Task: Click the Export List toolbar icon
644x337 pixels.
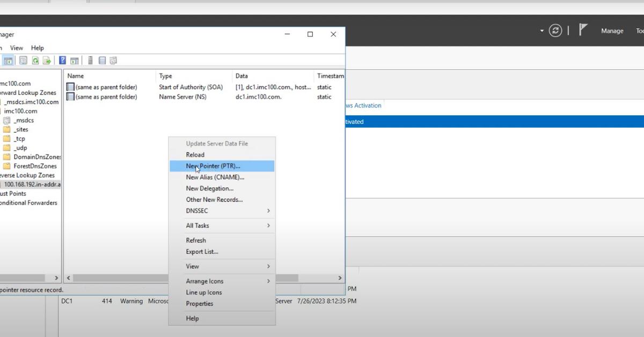Action: pos(47,61)
